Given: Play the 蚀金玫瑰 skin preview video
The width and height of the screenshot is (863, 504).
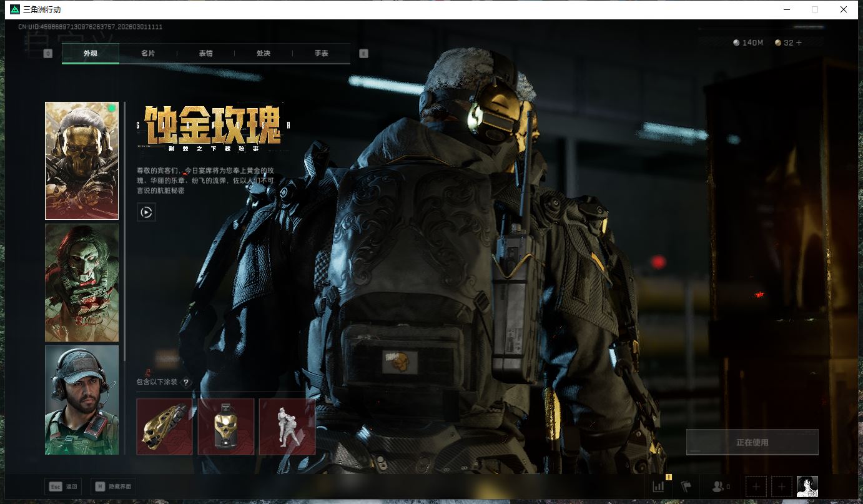Looking at the screenshot, I should pos(146,212).
